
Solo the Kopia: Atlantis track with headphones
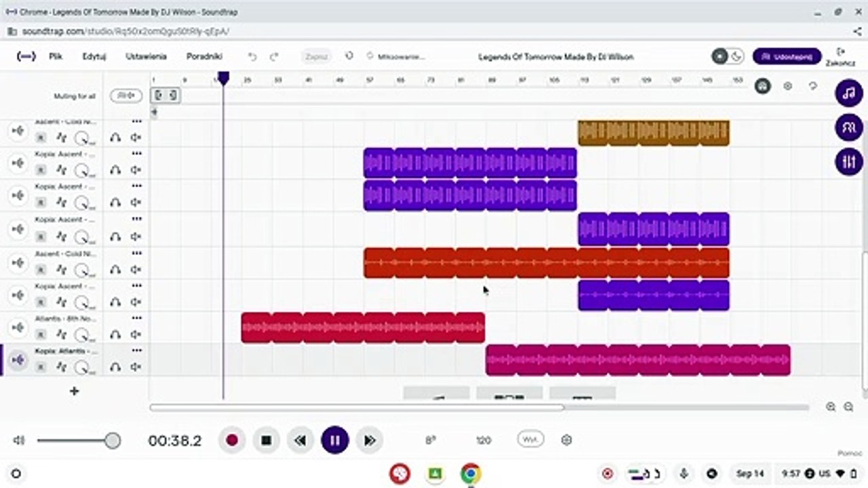click(x=115, y=367)
